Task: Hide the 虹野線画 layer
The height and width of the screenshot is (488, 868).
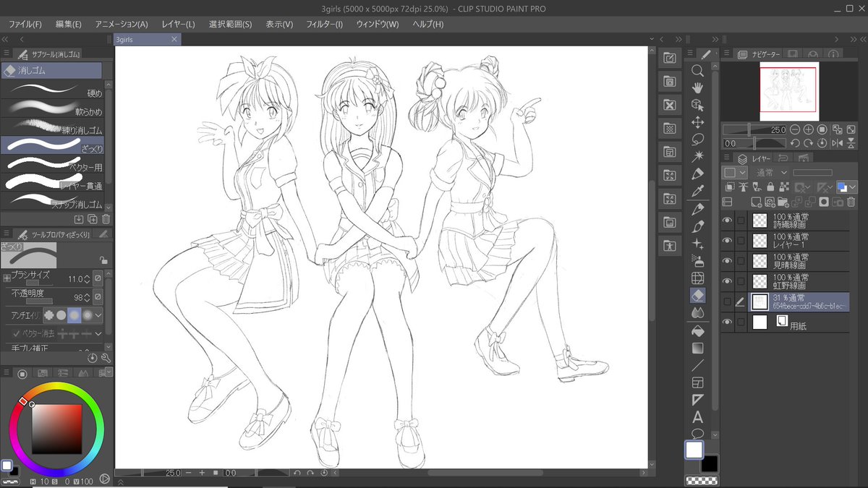Action: coord(728,281)
